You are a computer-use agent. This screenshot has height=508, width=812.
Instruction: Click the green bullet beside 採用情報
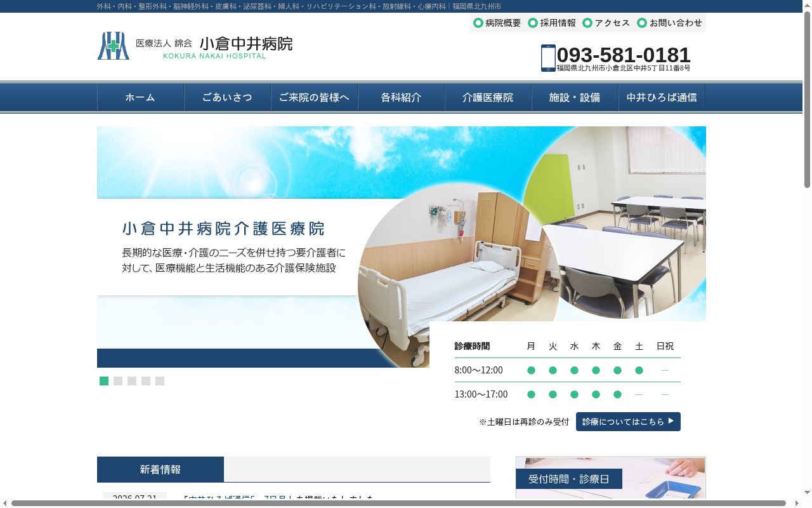533,23
